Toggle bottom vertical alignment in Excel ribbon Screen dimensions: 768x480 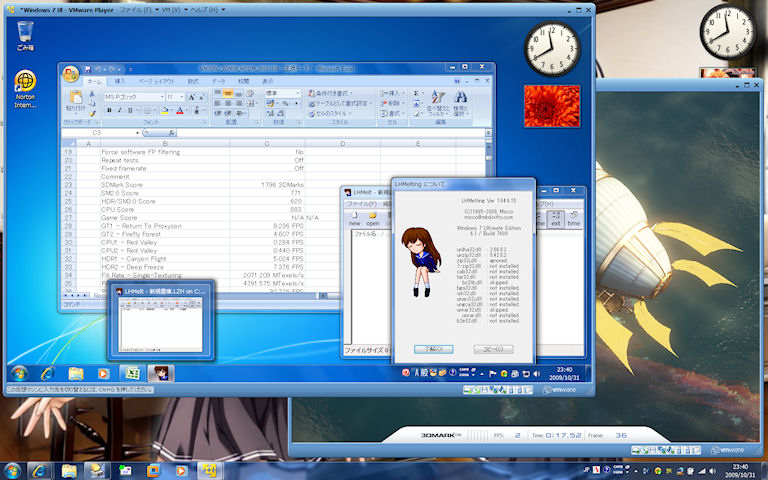239,93
